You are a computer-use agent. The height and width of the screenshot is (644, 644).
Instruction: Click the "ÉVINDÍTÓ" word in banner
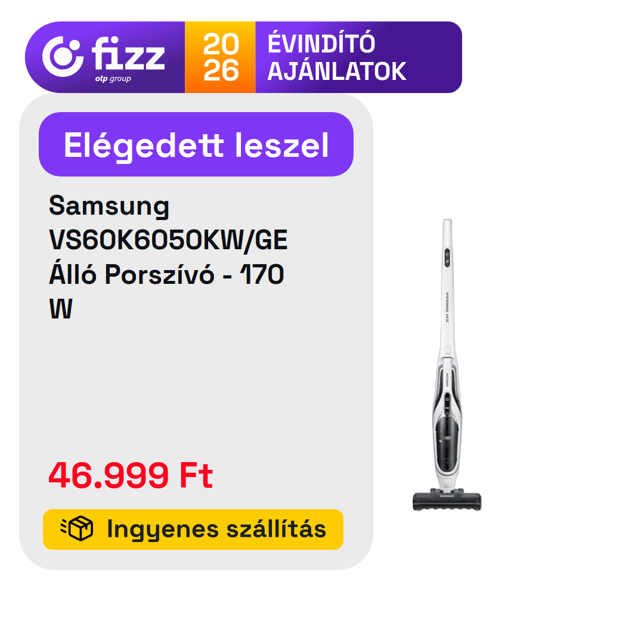pyautogui.click(x=321, y=43)
